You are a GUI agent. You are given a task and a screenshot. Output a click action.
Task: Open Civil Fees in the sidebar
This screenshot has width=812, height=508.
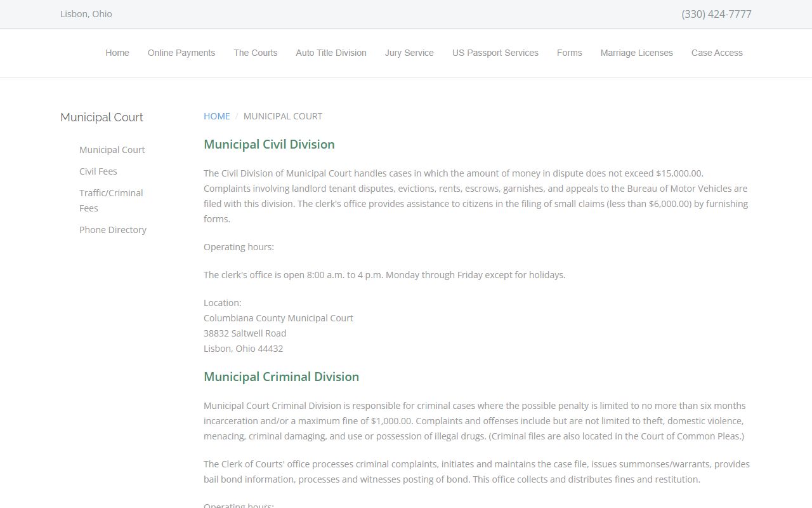tap(98, 171)
